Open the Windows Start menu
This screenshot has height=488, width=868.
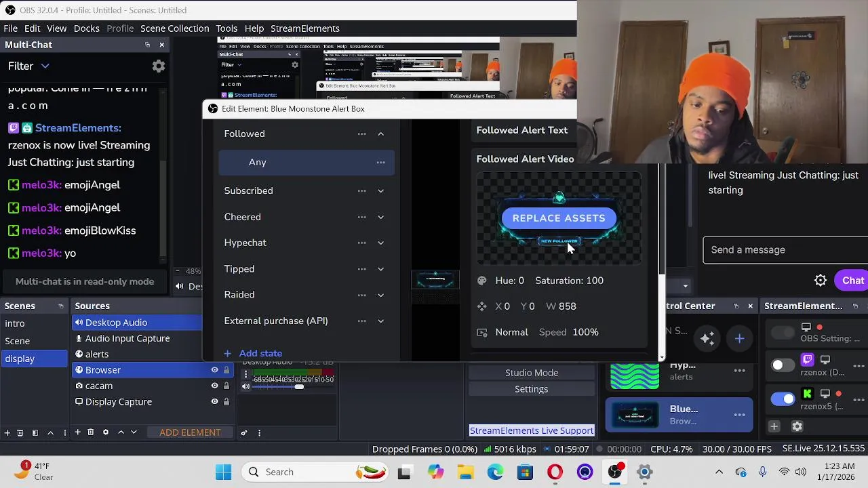(x=223, y=472)
